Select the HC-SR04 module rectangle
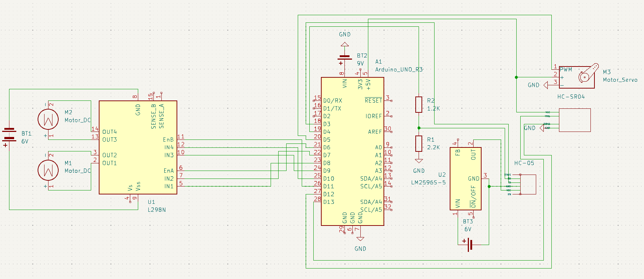 [575, 120]
